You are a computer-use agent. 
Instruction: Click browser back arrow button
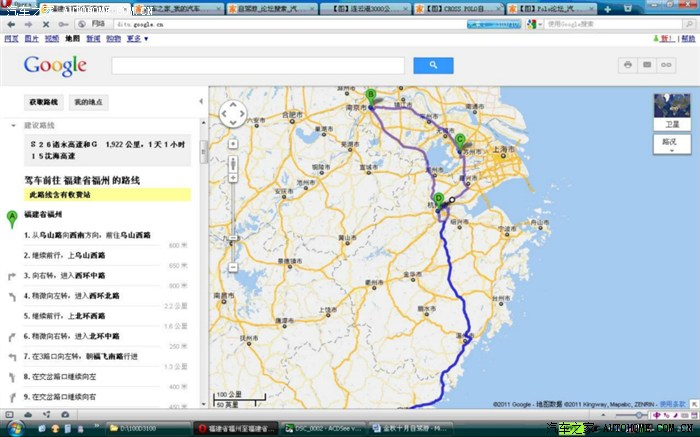(11, 22)
